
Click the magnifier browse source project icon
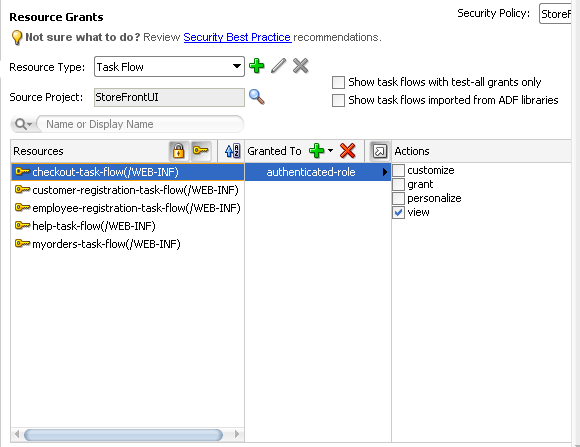[257, 97]
